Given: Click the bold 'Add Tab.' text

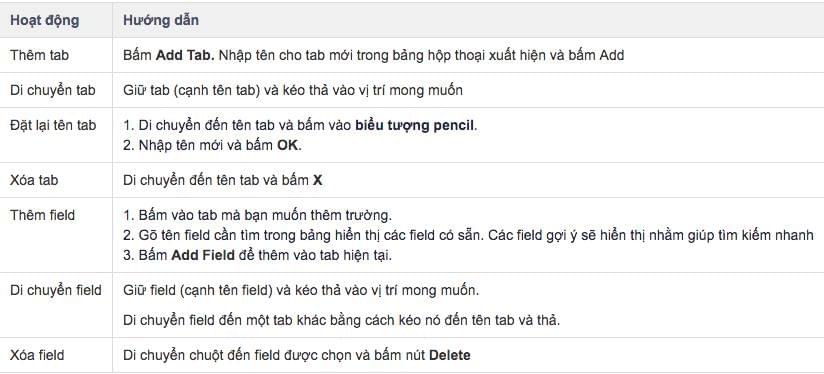Looking at the screenshot, I should click(185, 55).
